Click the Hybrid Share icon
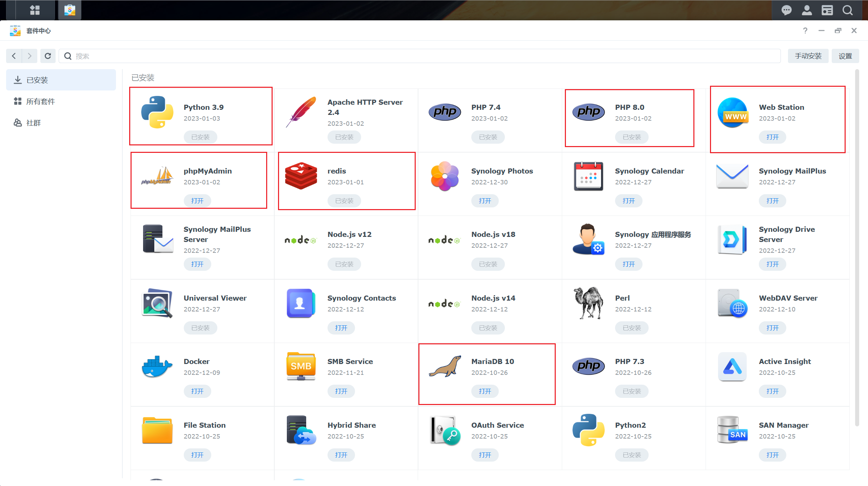 point(301,430)
